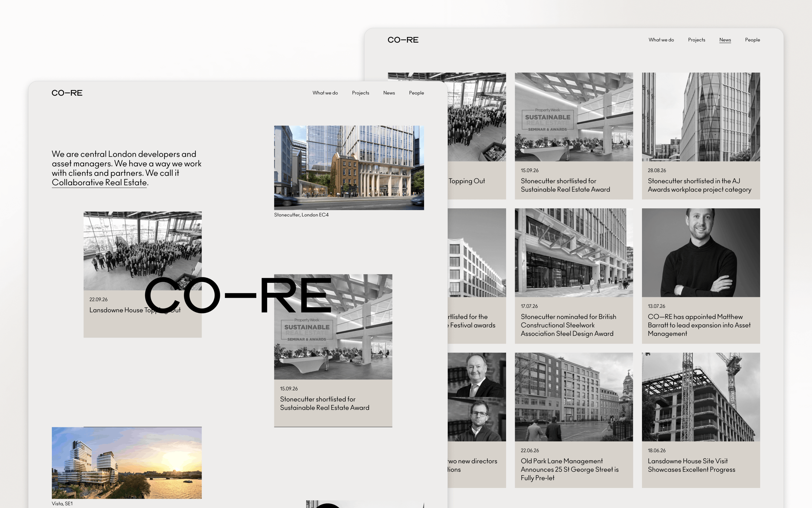The image size is (812, 508).
Task: Open the Stonecutter building image on the homepage
Action: pyautogui.click(x=349, y=168)
